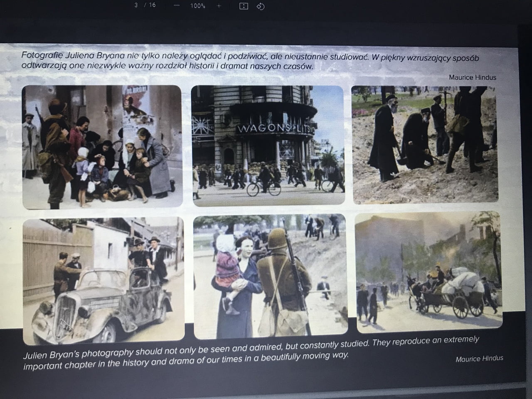Open the photo of bearded men digging
Screen dimensions: 532x399
click(x=425, y=144)
